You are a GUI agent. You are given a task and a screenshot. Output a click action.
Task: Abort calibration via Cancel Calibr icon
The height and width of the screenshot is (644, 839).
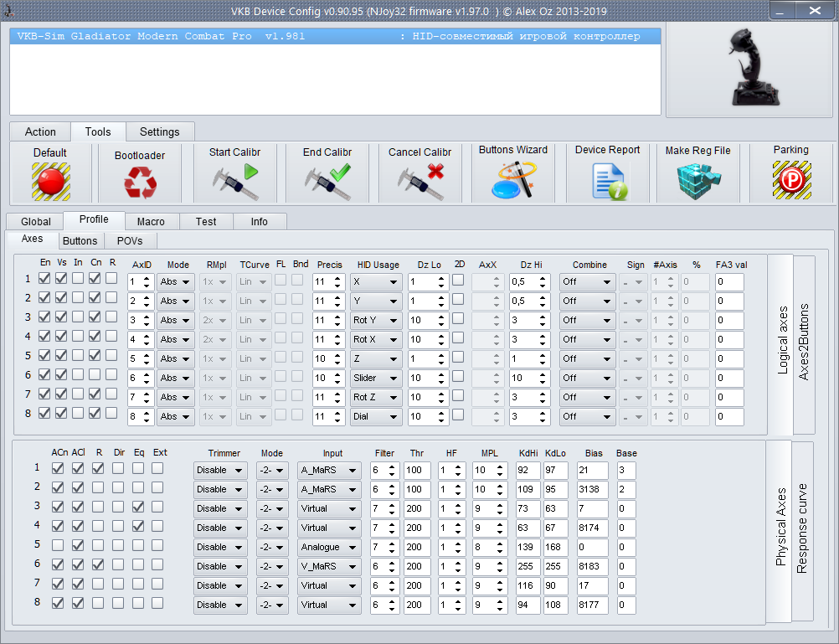(x=420, y=182)
